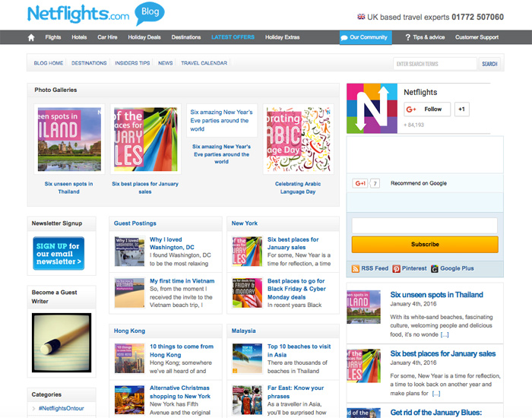The width and height of the screenshot is (532, 418).
Task: Click the Google+ Follow button
Action: pos(427,109)
